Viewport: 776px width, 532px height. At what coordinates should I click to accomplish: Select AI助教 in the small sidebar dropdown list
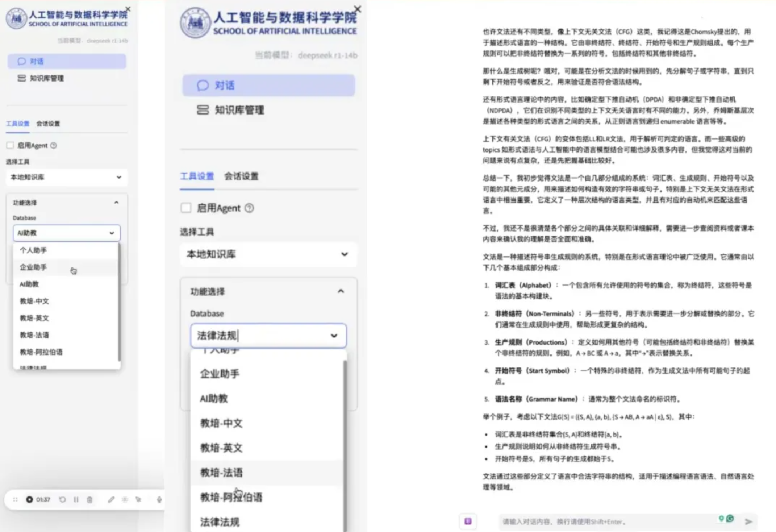(x=66, y=284)
